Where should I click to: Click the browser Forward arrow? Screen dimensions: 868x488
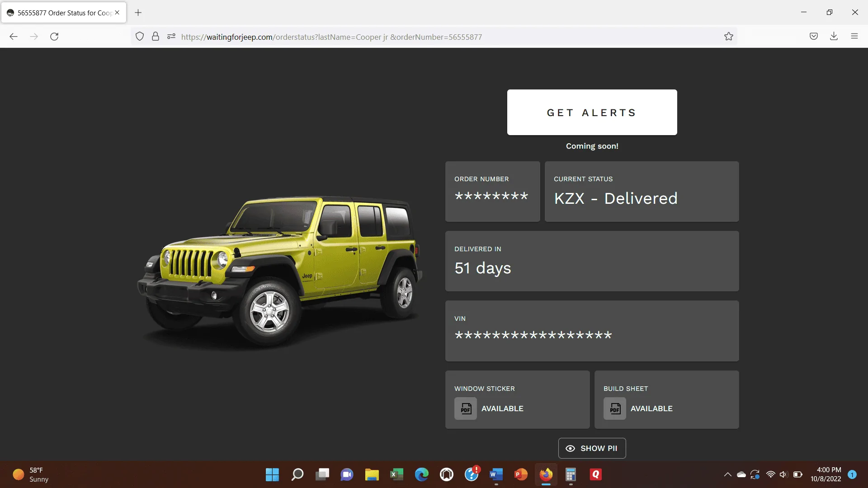(34, 37)
